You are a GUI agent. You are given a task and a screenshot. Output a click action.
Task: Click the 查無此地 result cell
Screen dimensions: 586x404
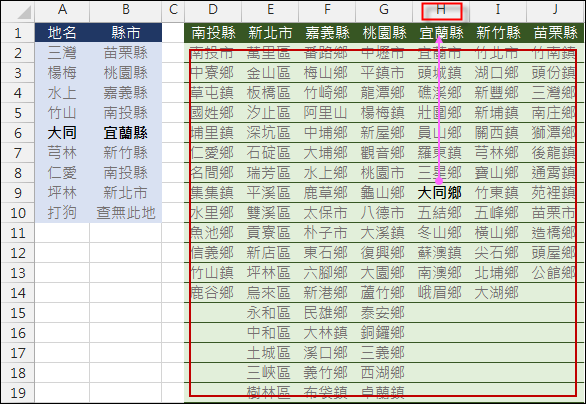pos(126,213)
